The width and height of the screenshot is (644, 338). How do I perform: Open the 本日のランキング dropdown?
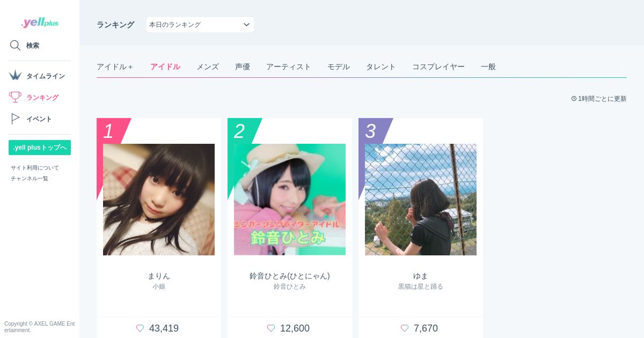[x=200, y=25]
